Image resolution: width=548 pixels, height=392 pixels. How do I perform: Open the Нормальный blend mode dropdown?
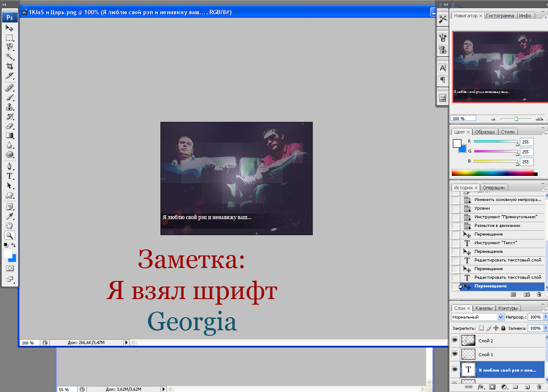pyautogui.click(x=477, y=317)
